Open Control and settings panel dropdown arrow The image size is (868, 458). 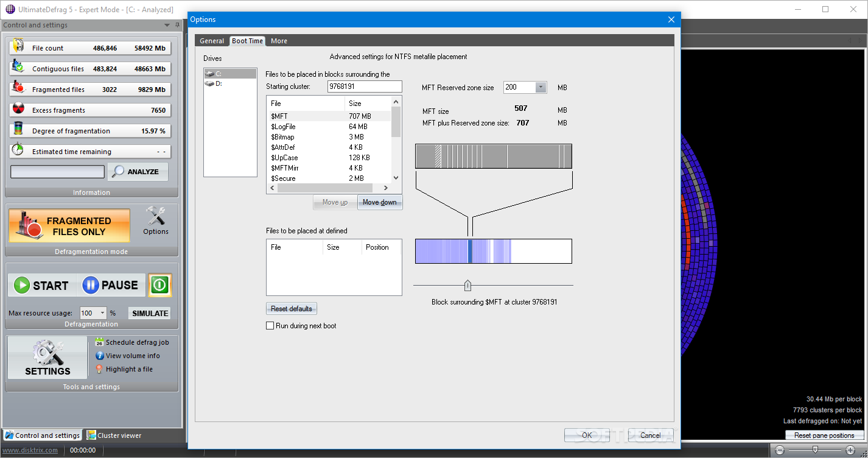tap(167, 25)
